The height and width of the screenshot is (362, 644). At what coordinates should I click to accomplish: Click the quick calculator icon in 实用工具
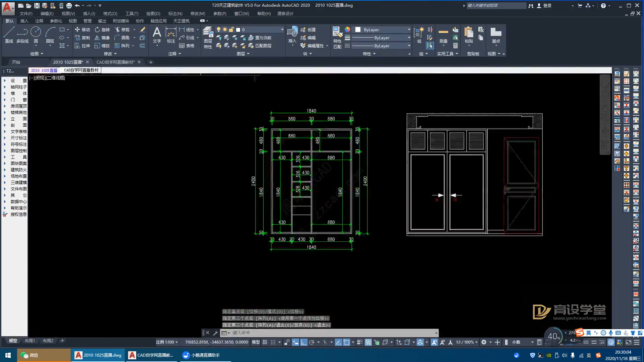tap(455, 46)
